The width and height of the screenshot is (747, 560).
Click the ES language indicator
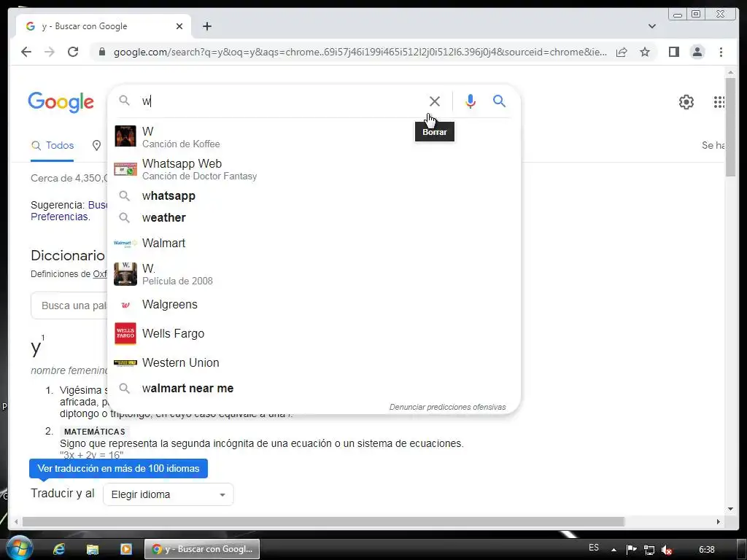[x=594, y=548]
